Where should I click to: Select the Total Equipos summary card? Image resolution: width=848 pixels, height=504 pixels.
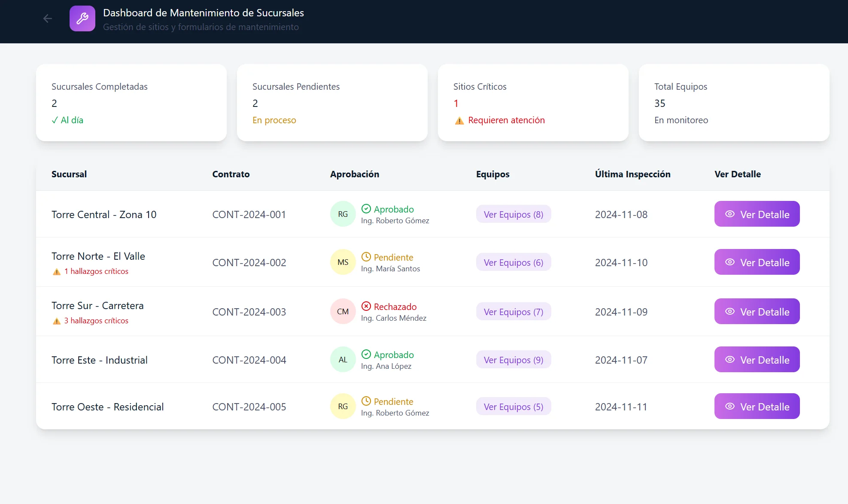click(x=734, y=103)
